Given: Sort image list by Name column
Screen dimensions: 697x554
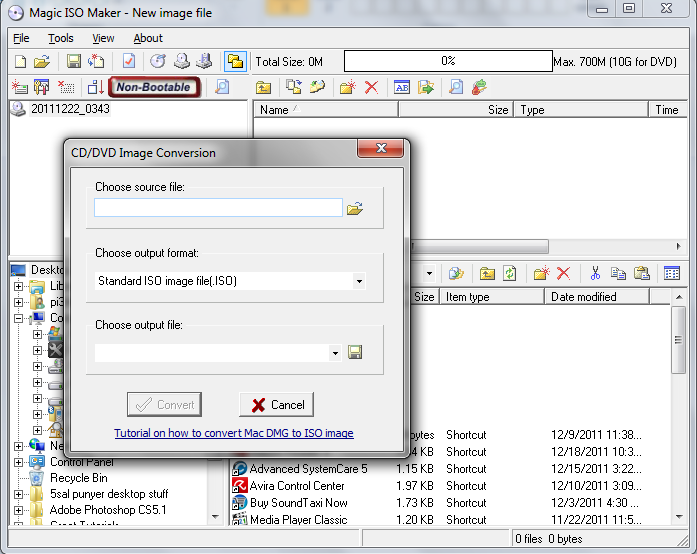Looking at the screenshot, I should [325, 109].
